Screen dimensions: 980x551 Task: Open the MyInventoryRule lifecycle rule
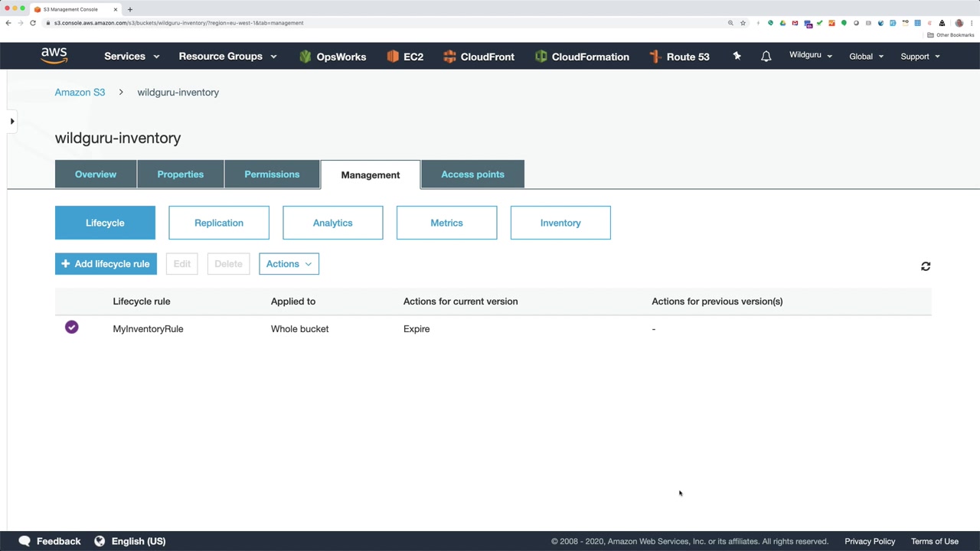click(x=148, y=329)
